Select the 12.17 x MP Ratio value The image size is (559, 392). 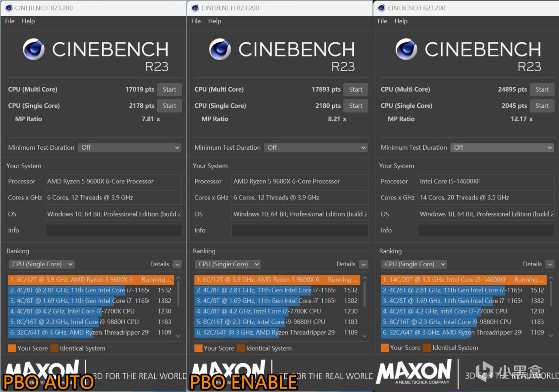pyautogui.click(x=522, y=119)
